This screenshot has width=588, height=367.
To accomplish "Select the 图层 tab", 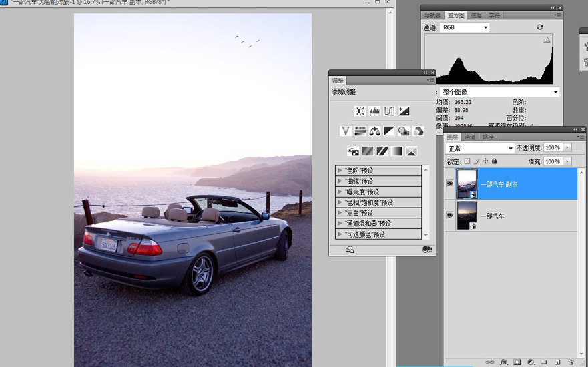I will point(453,137).
